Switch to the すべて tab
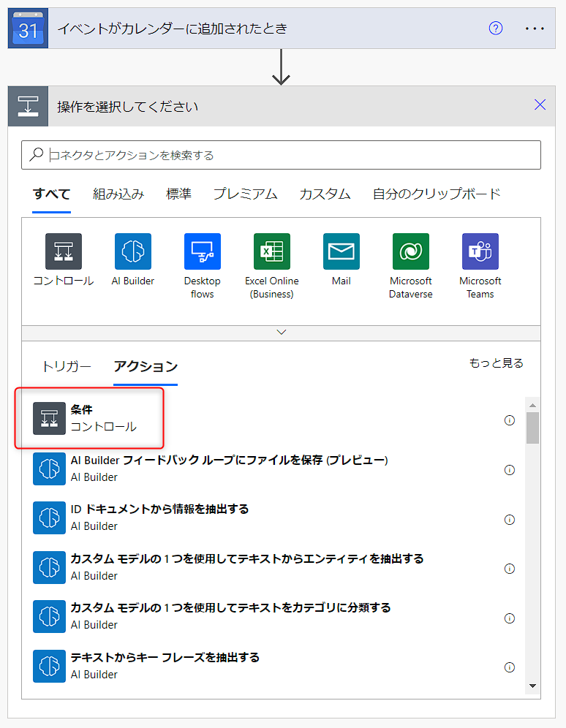Viewport: 566px width, 728px height. point(51,194)
